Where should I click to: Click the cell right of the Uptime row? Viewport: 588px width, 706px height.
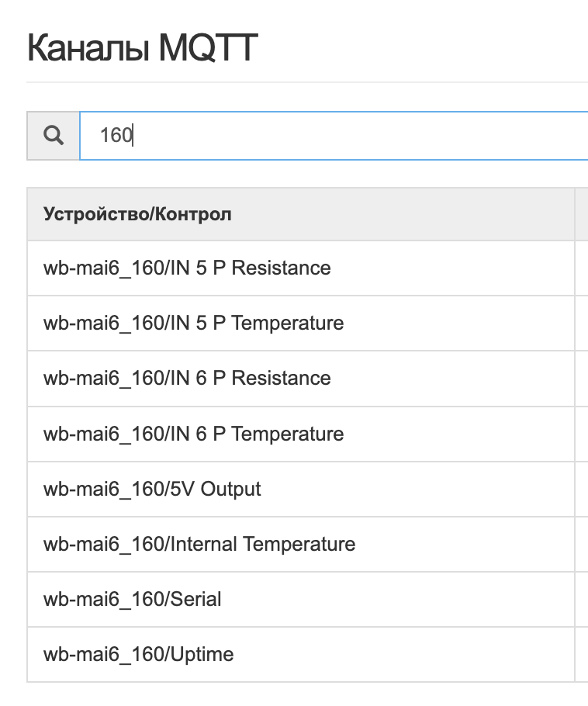(x=581, y=655)
